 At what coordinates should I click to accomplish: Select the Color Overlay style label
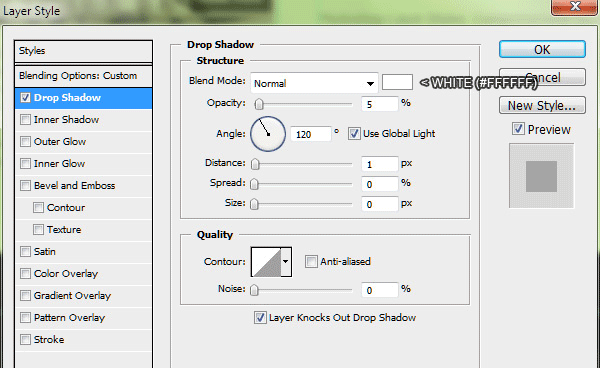click(x=66, y=274)
